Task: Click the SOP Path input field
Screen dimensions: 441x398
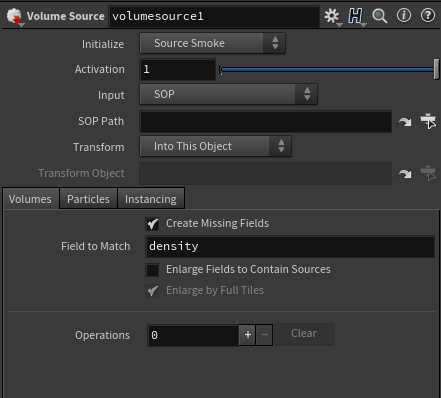Action: [x=266, y=121]
